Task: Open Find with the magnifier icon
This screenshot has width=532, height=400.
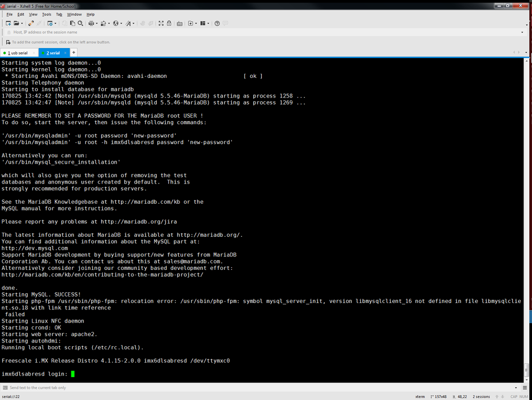Action: pyautogui.click(x=80, y=23)
